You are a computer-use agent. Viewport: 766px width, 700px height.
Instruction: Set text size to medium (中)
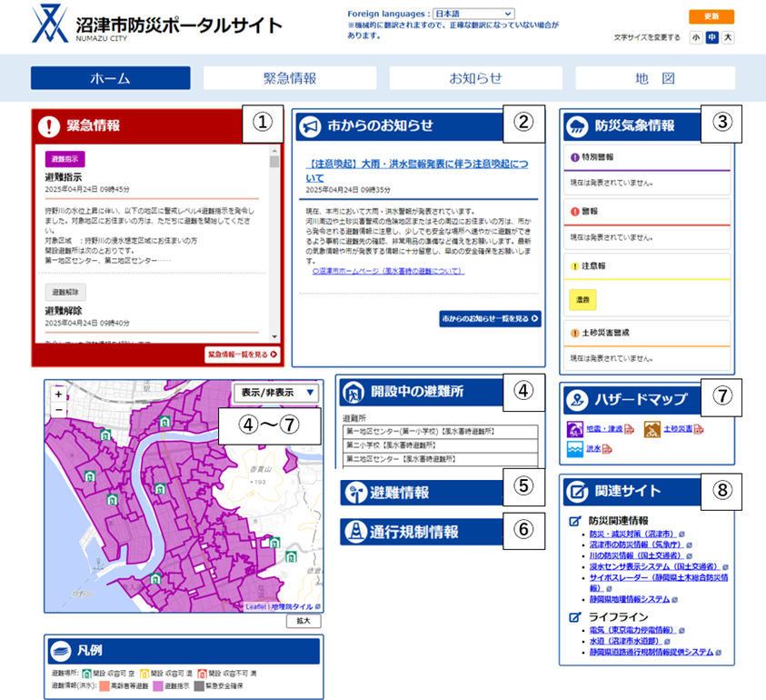coord(711,37)
